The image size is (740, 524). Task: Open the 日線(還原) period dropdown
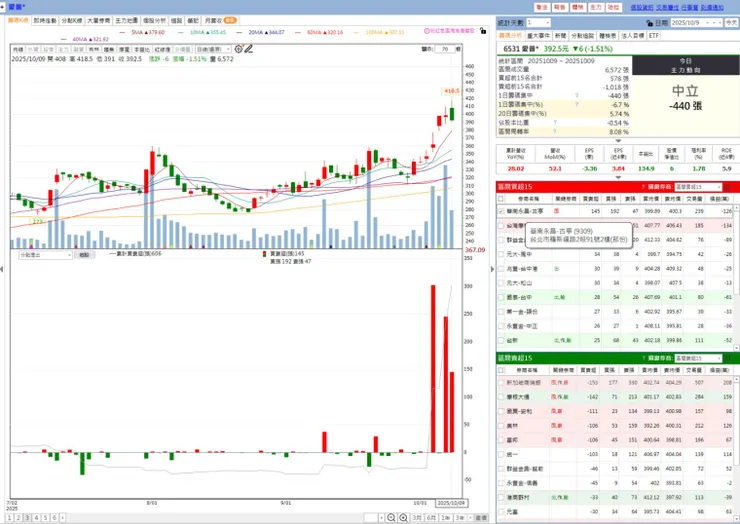tap(213, 49)
